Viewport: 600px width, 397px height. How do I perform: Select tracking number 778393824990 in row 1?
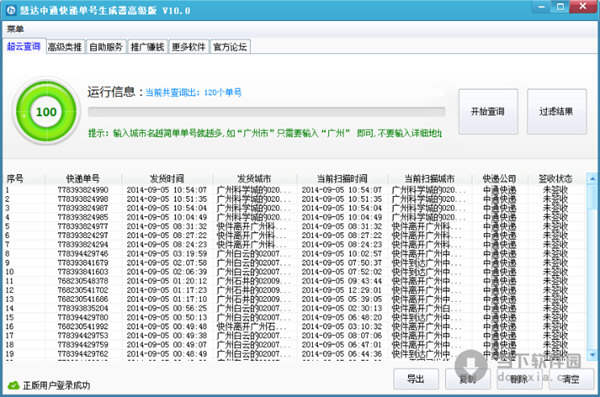tap(83, 190)
